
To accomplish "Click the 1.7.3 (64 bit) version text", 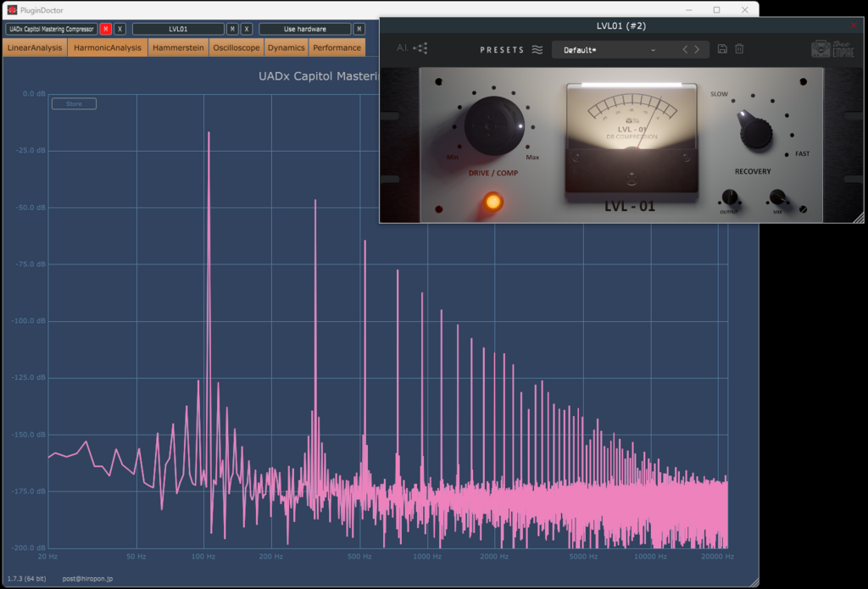I will (26, 579).
